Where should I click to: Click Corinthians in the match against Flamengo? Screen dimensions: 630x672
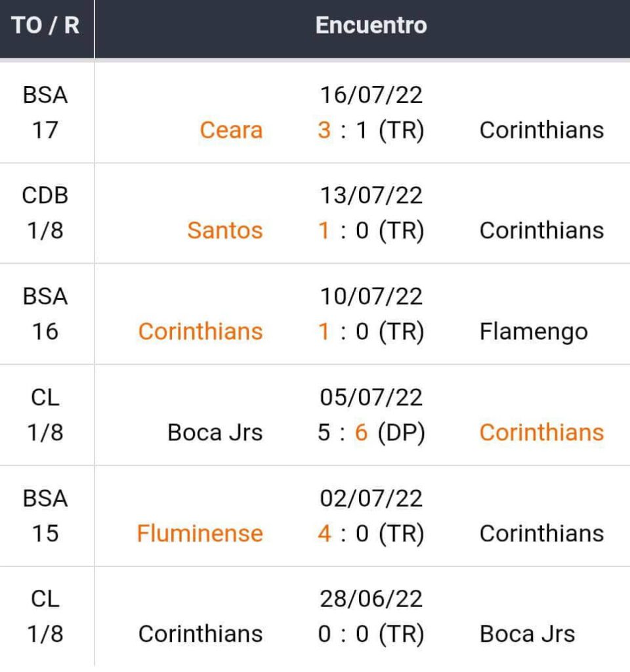click(200, 331)
